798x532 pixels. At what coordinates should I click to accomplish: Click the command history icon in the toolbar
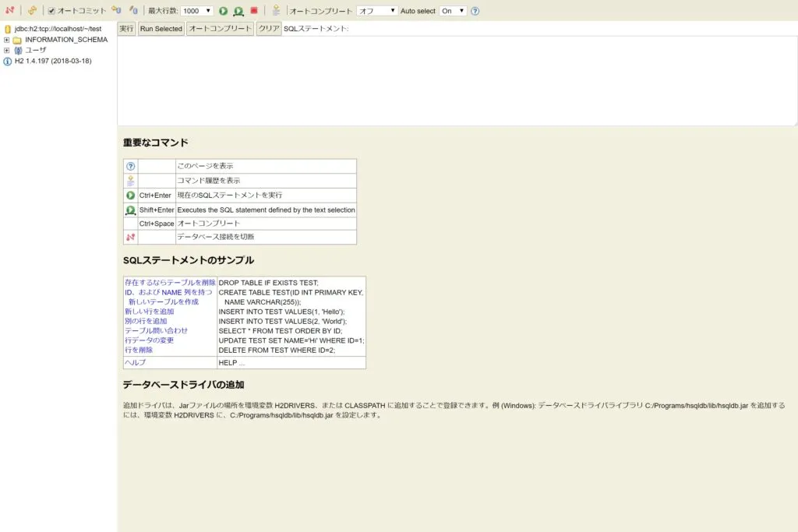pyautogui.click(x=276, y=10)
